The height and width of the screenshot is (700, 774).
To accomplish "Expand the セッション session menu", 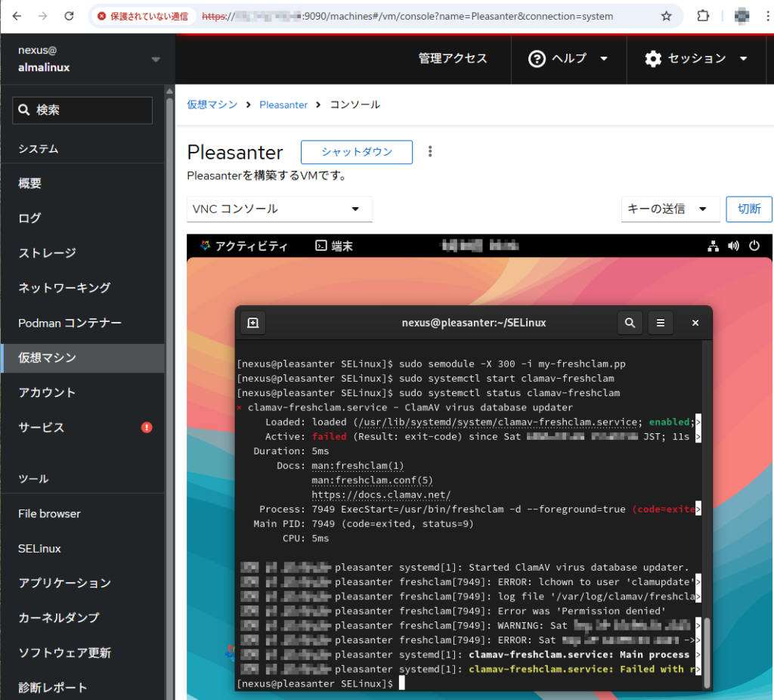I will pos(696,59).
